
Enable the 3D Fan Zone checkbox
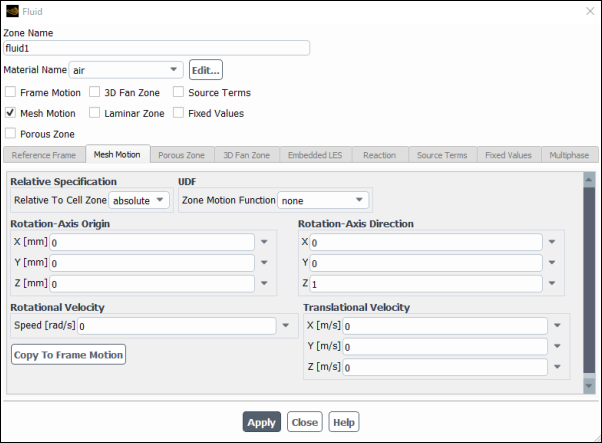click(94, 92)
